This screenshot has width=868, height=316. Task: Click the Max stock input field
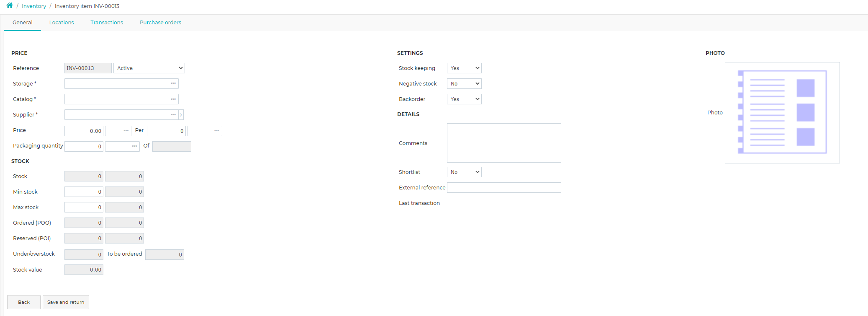tap(84, 207)
